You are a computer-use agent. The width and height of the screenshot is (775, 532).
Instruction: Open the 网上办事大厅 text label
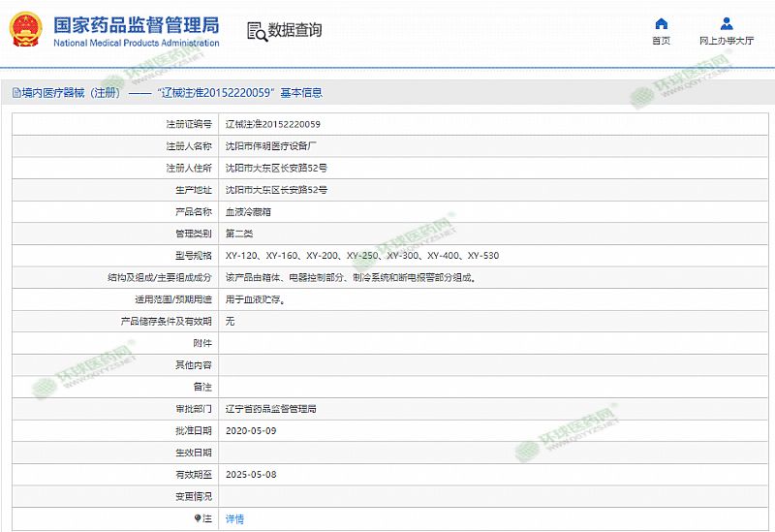point(727,42)
